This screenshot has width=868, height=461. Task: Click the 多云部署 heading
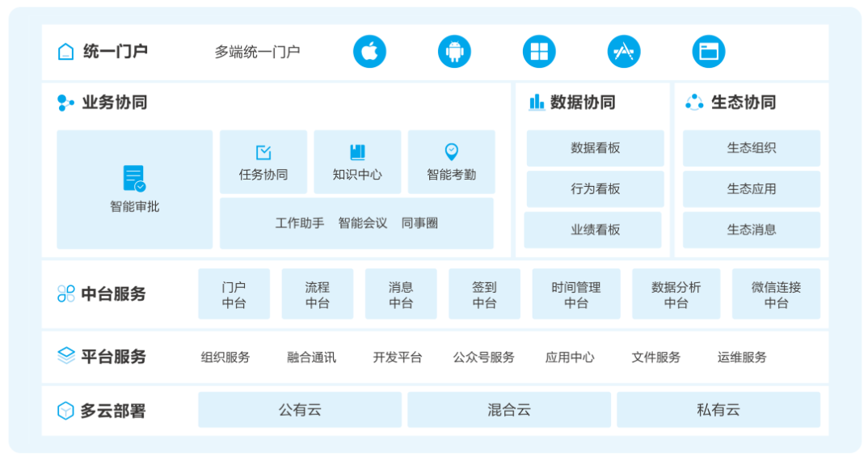[113, 411]
